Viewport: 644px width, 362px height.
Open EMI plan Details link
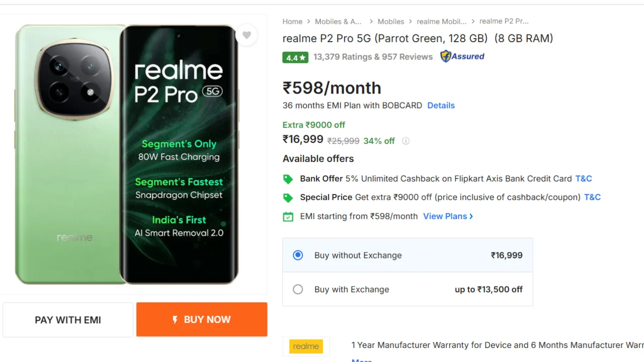coord(441,106)
